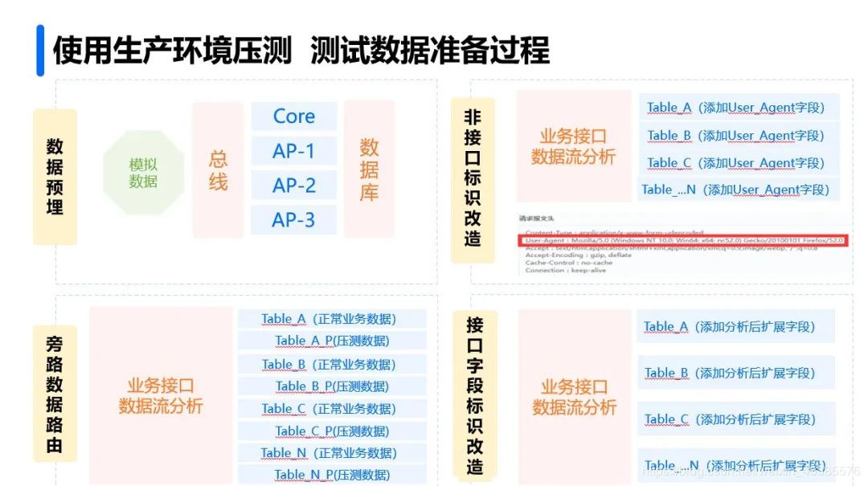This screenshot has width=868, height=486.
Task: Click Table_A (正常业务数据) row
Action: (332, 320)
